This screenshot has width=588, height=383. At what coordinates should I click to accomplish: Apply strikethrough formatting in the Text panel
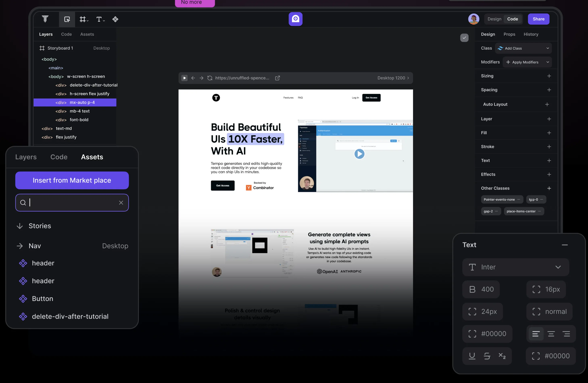pos(487,356)
